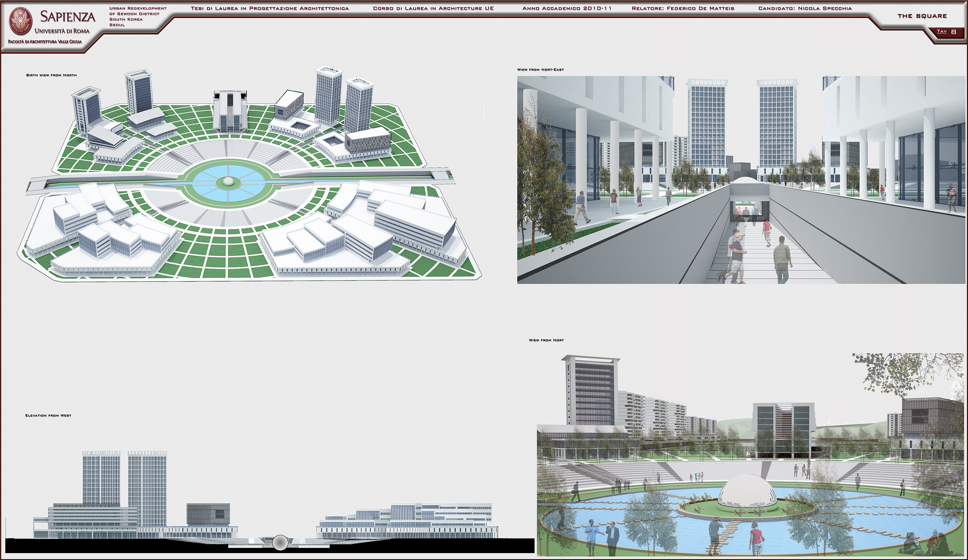Viewport: 968px width, 560px height.
Task: Click "Corso di Laurea in Architecture UE"
Action: click(x=433, y=8)
